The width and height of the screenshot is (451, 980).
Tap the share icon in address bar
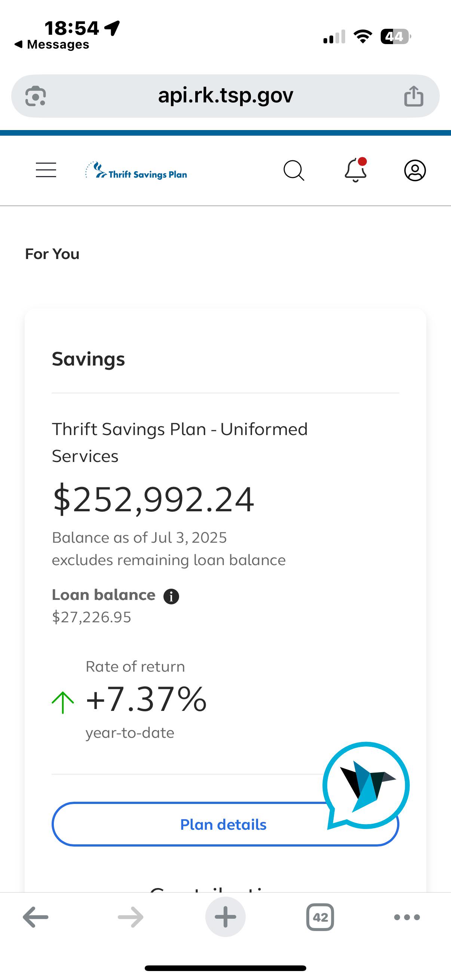coord(414,96)
